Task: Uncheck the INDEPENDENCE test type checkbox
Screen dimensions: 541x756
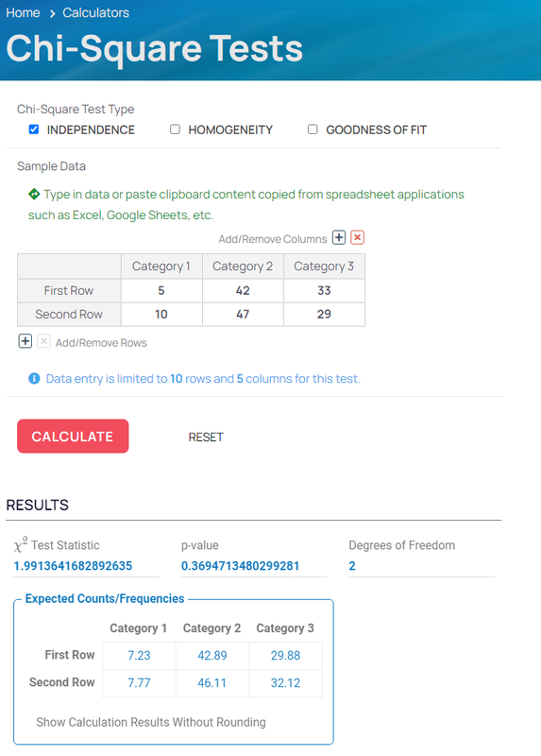Action: [x=34, y=129]
